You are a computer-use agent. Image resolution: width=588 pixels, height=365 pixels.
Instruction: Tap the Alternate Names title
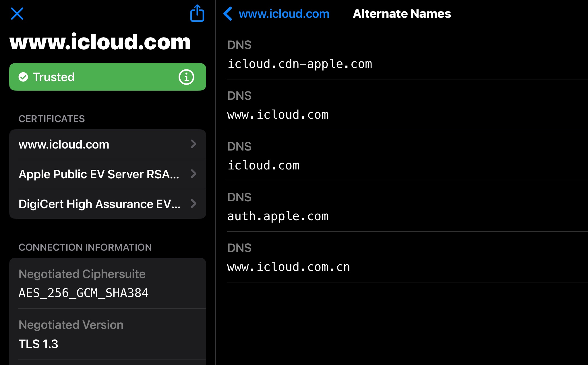[x=402, y=14]
